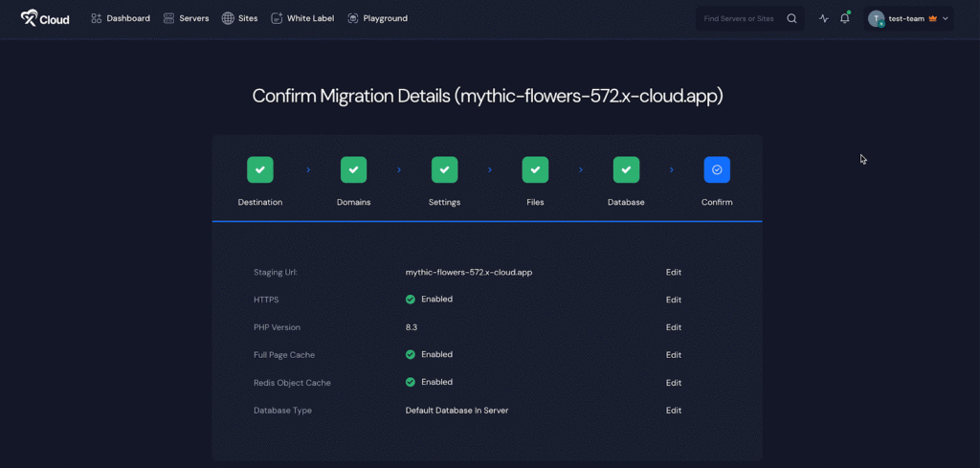980x468 pixels.
Task: Open the notifications bell
Action: [x=844, y=18]
